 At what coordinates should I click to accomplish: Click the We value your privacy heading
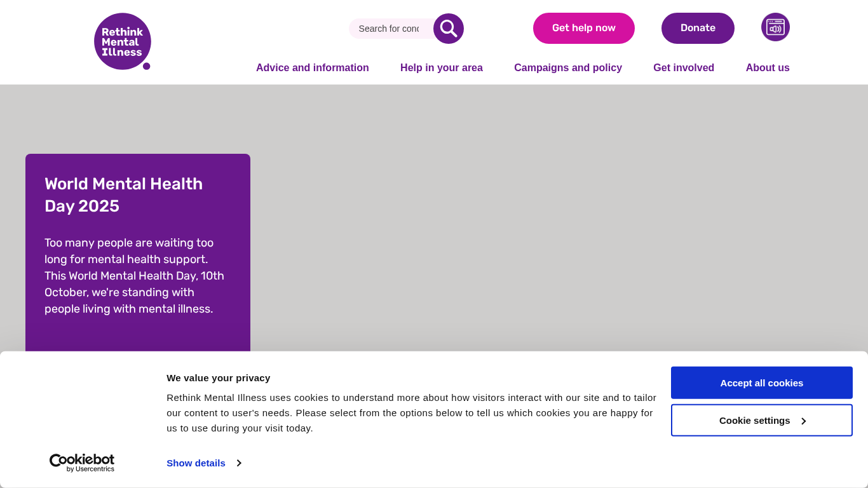pos(218,378)
